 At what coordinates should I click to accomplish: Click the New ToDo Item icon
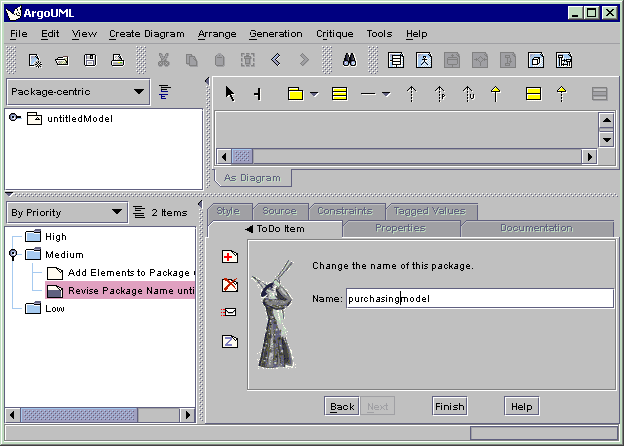229,257
